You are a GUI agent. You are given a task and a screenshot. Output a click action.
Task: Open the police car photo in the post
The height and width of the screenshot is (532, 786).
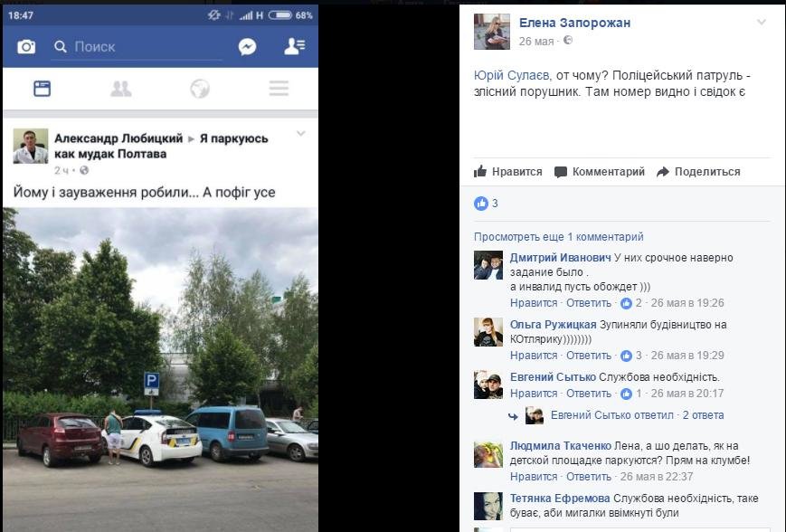tap(160, 369)
